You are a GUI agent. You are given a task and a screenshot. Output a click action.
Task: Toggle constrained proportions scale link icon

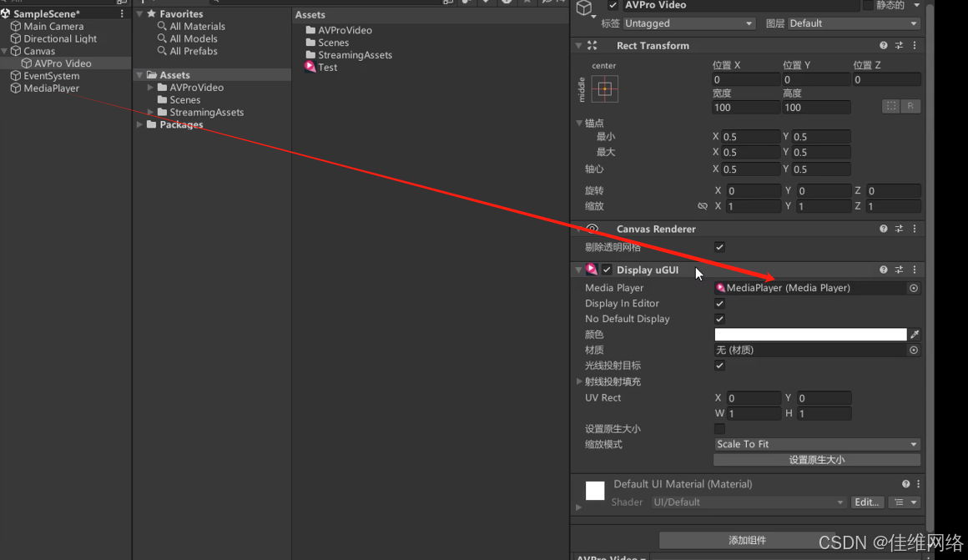[x=703, y=206]
